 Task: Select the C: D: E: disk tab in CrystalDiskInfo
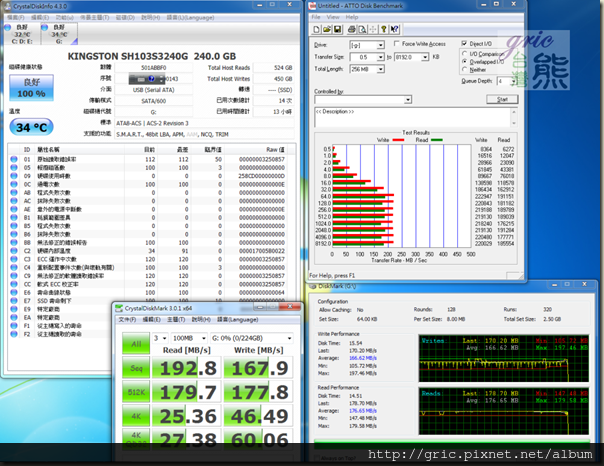coord(22,34)
